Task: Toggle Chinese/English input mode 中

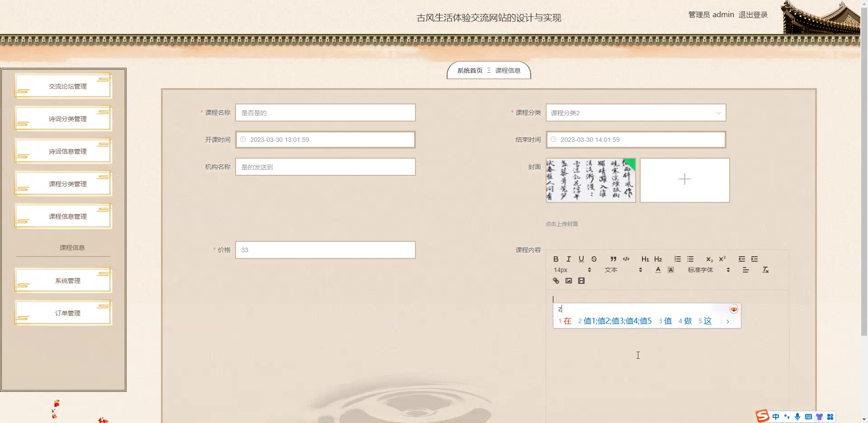Action: tap(776, 417)
